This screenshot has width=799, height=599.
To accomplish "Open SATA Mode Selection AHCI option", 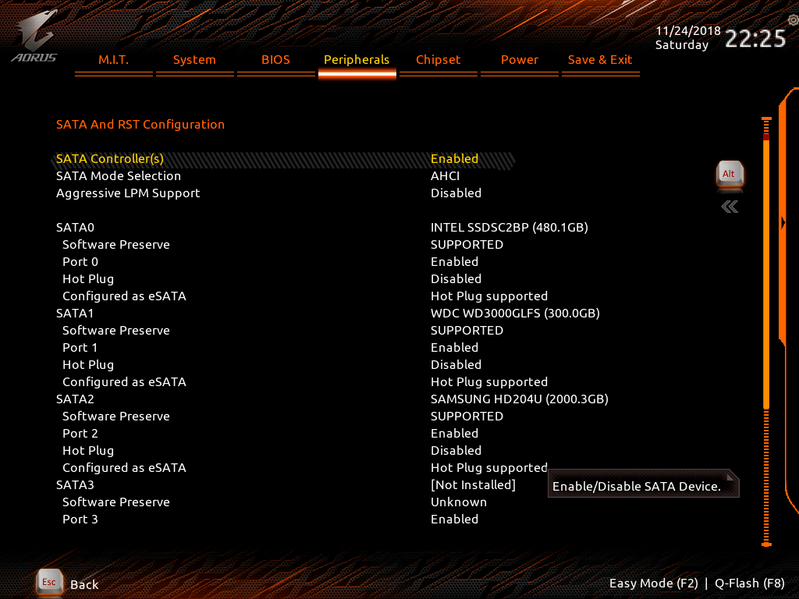I will pyautogui.click(x=445, y=176).
